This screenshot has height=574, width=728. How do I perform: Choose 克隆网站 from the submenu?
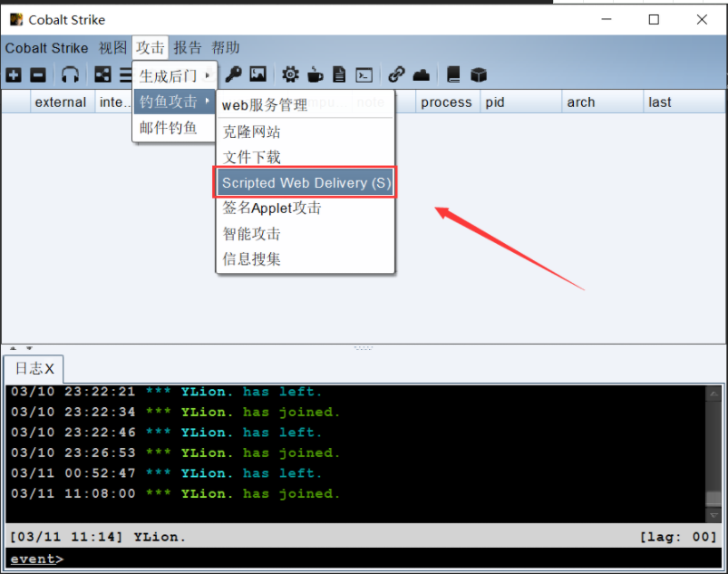(x=306, y=131)
